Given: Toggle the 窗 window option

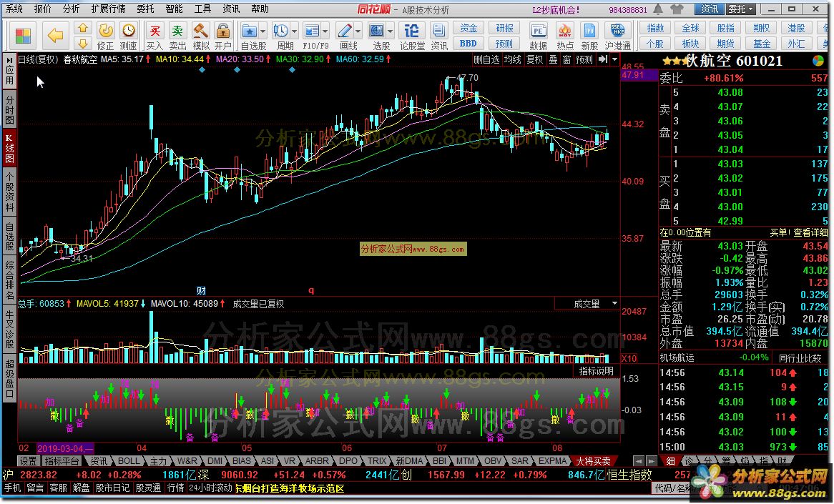Looking at the screenshot, I should click(567, 59).
